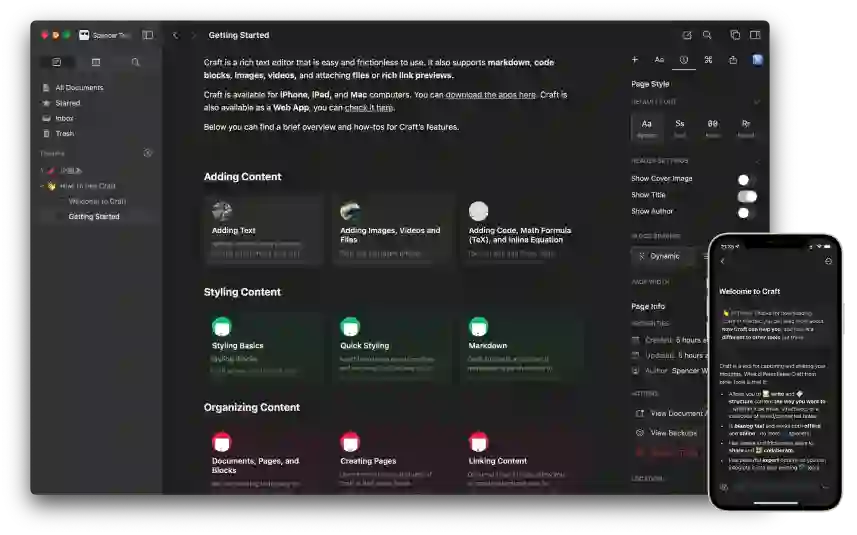Collapse the How to Use Craft folder
Viewport: 857px width, 535px height.
coord(42,186)
